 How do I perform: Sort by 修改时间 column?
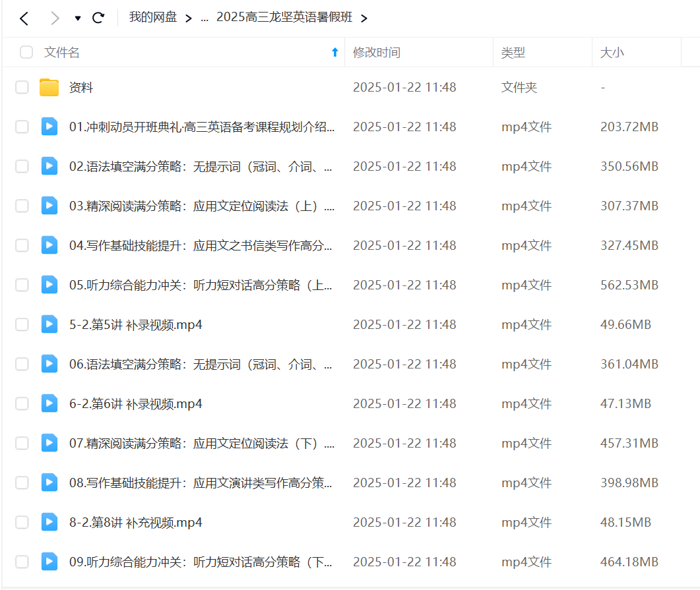click(x=376, y=52)
